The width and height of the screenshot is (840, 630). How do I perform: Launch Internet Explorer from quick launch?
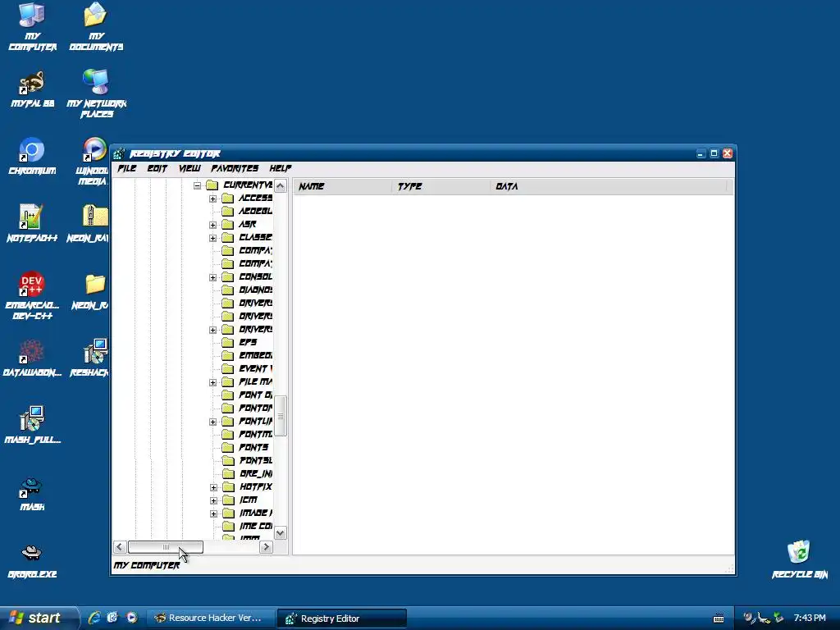coord(94,618)
